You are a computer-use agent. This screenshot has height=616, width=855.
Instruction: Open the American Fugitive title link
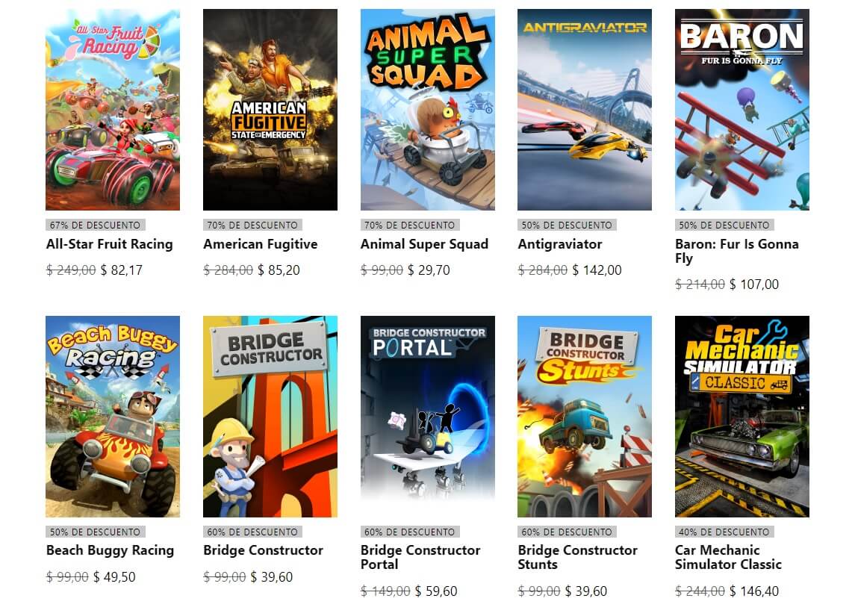pos(261,244)
